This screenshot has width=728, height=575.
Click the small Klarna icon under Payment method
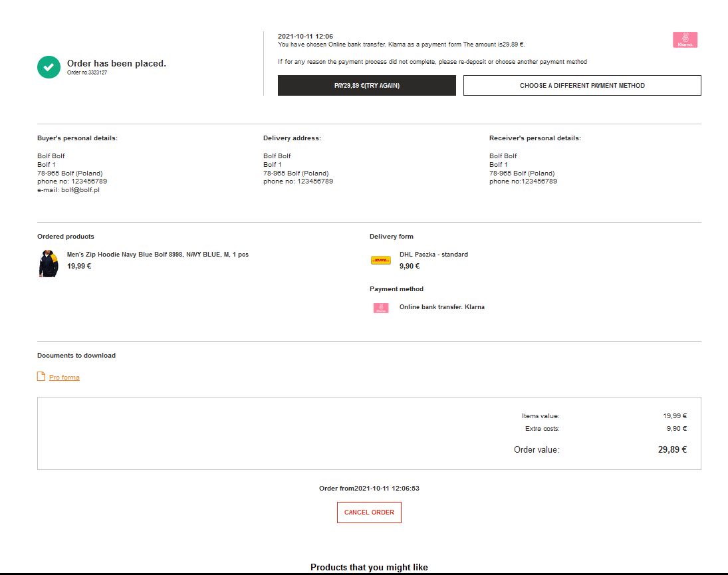click(x=381, y=308)
